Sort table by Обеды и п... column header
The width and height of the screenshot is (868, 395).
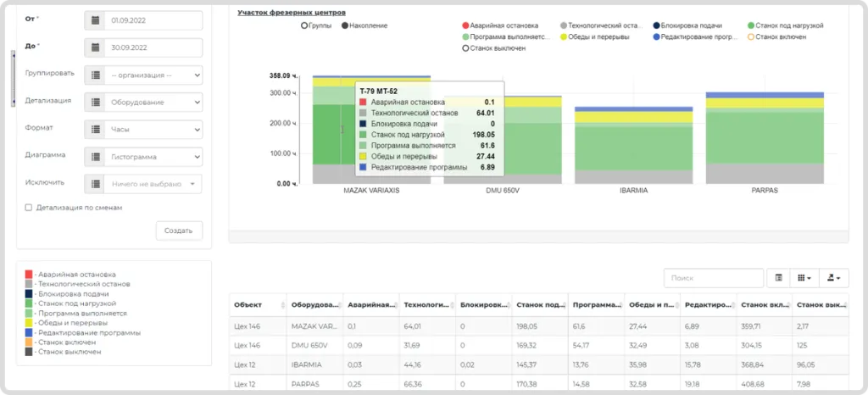[654, 305]
